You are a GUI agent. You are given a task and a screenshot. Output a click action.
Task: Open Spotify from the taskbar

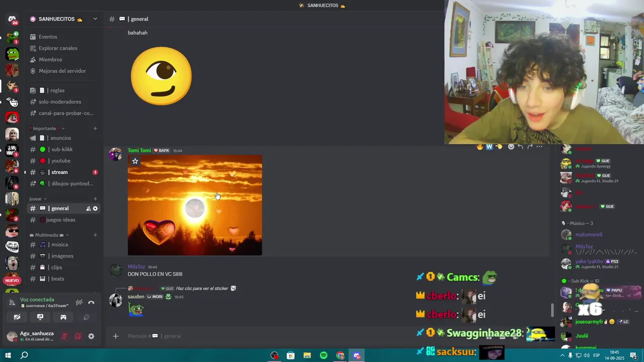pyautogui.click(x=324, y=355)
